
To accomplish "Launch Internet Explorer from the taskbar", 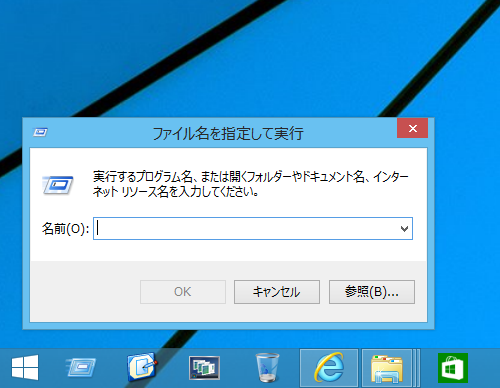I will (x=329, y=368).
